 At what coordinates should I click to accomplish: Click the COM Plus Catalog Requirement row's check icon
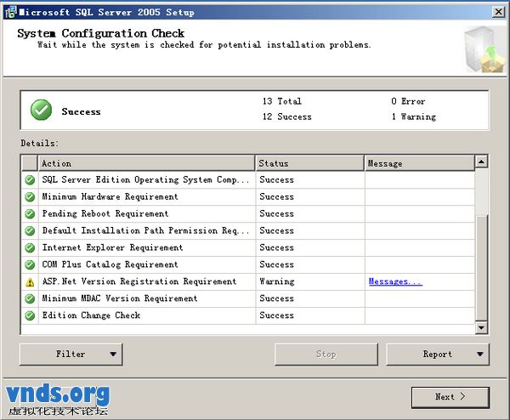click(30, 264)
